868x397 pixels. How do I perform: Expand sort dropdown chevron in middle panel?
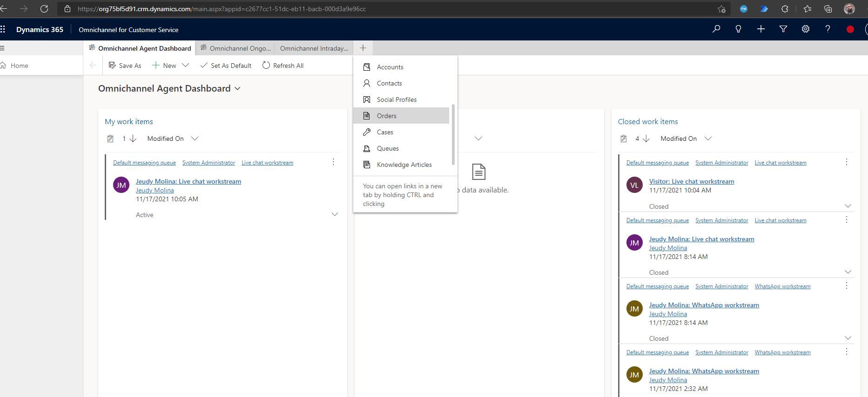[x=478, y=139]
